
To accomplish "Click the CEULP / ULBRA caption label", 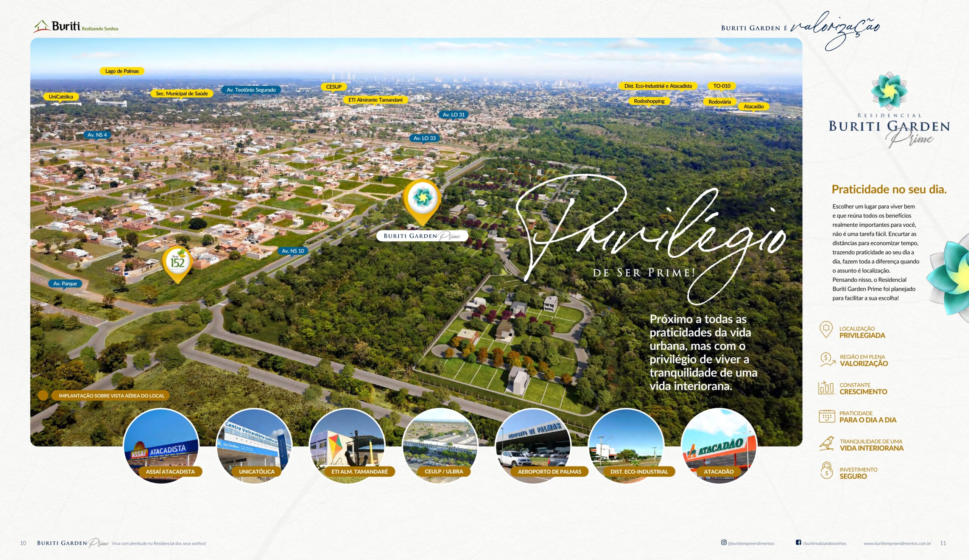I will (444, 471).
